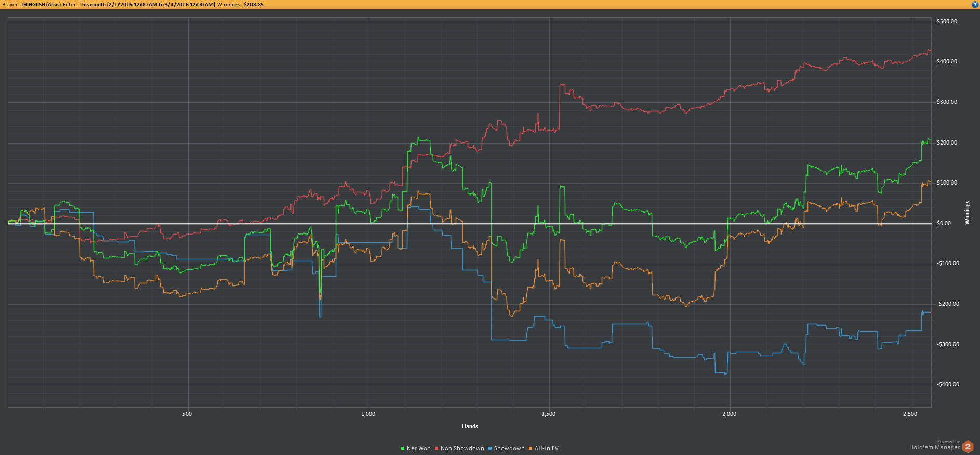Click the "1,500" hands axis label
Screen dimensions: 980x455
click(x=548, y=414)
